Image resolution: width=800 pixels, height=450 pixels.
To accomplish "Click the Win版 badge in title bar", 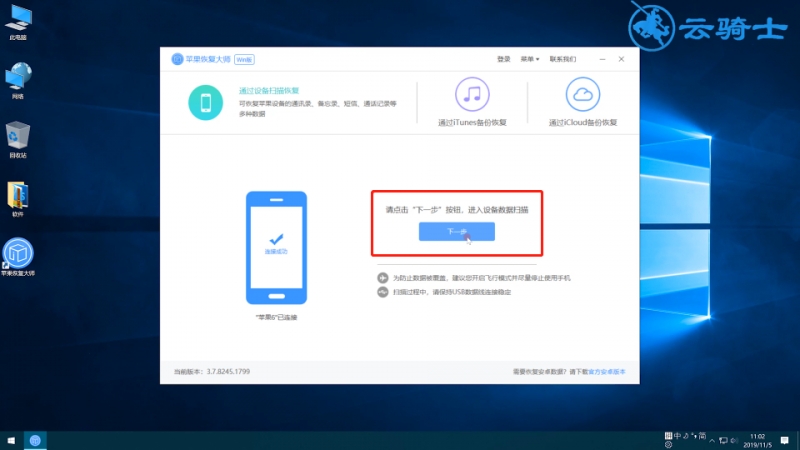I will [244, 60].
